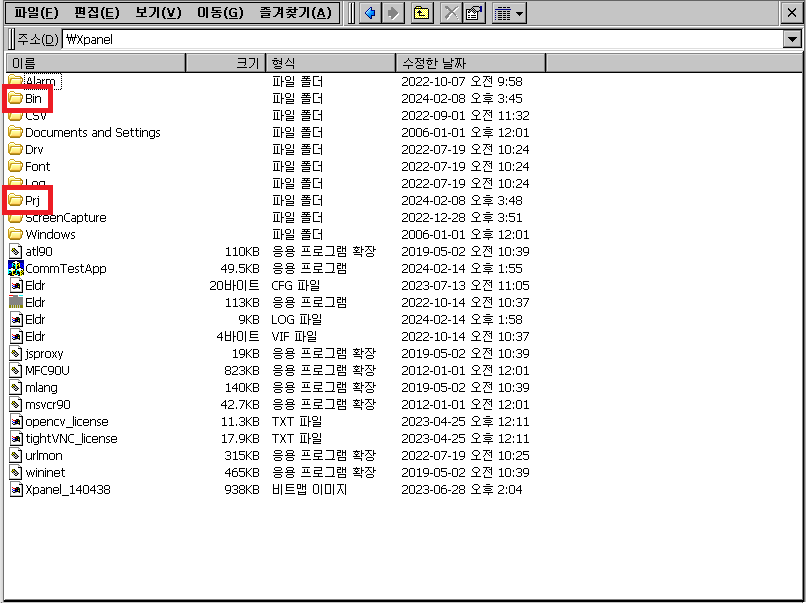The image size is (806, 603).
Task: Select the tightVNC_license text file icon
Action: tap(16, 438)
